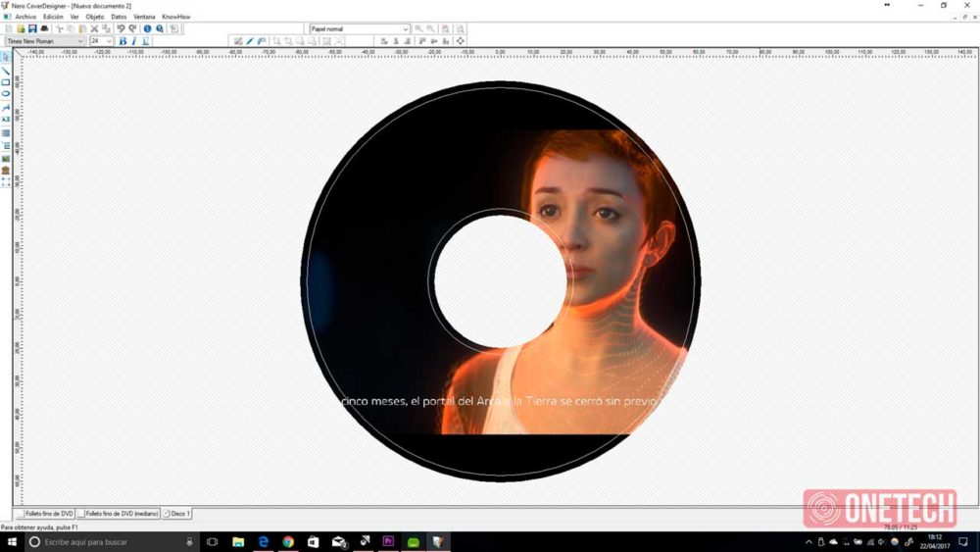The image size is (980, 552).
Task: Switch to Folleto fino de DVD (mediano) tab
Action: point(118,514)
